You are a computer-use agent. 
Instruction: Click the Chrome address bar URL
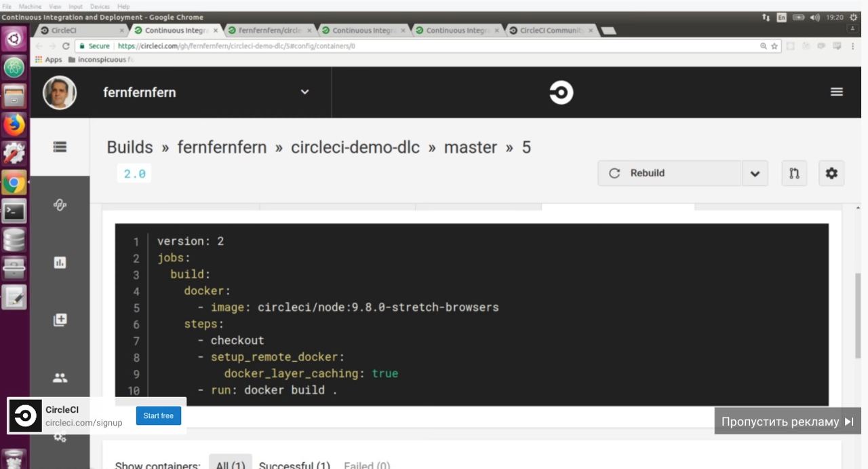pos(236,46)
